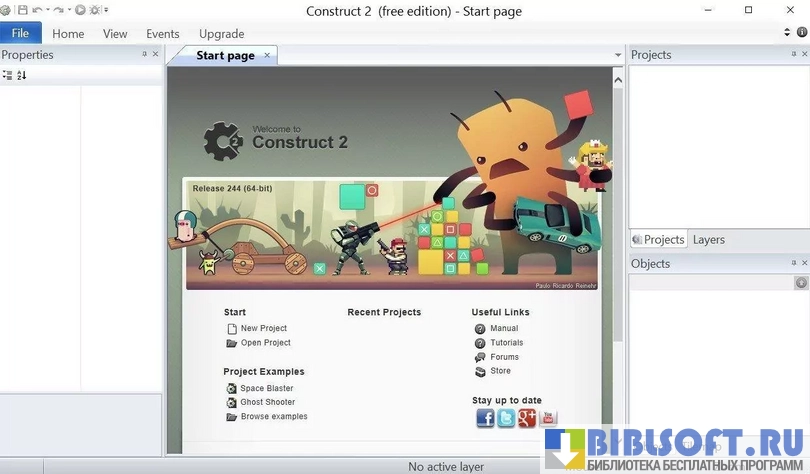Toggle alphabetical sort in Properties panel
The image size is (810, 474).
pos(22,75)
